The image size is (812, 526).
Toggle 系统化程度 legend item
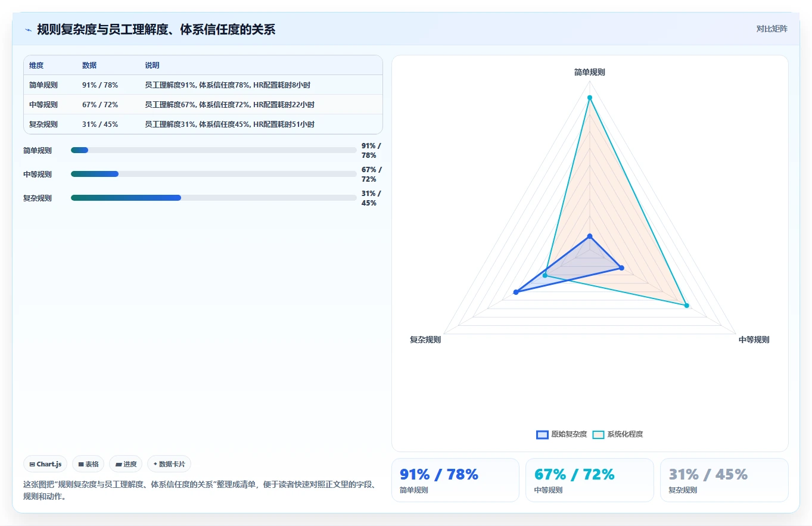[618, 434]
